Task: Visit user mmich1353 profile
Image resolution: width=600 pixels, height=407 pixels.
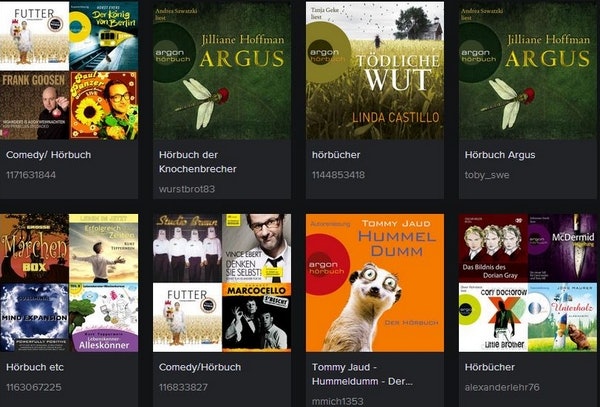Action: tap(338, 401)
